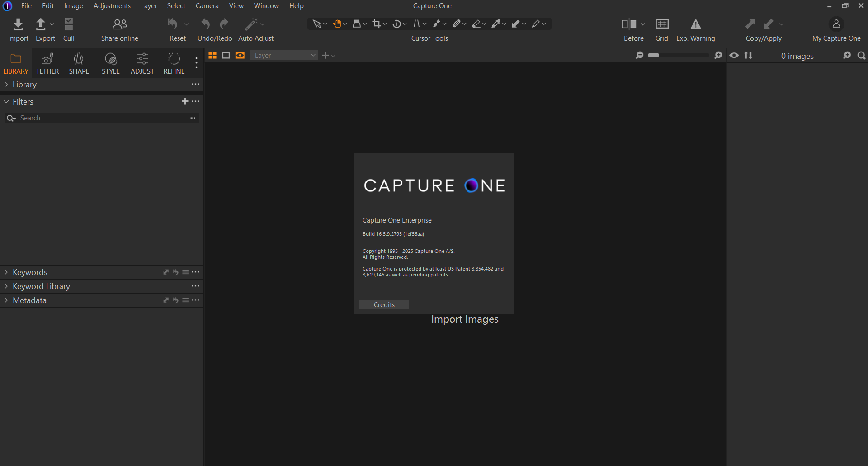Expand the Keywords panel

(x=6, y=272)
